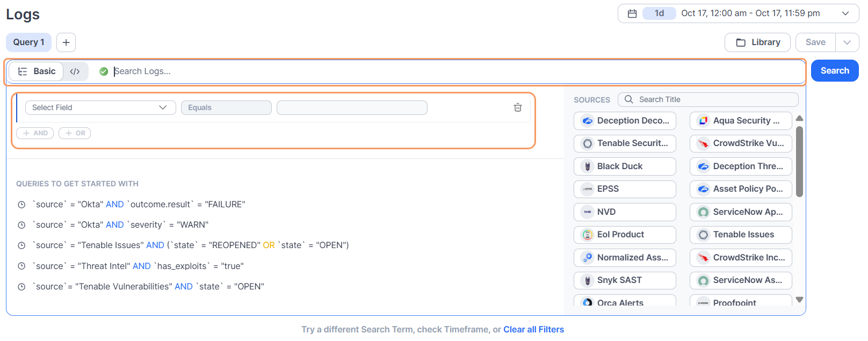Expand the Save options arrow
The height and width of the screenshot is (341, 868).
coord(847,42)
